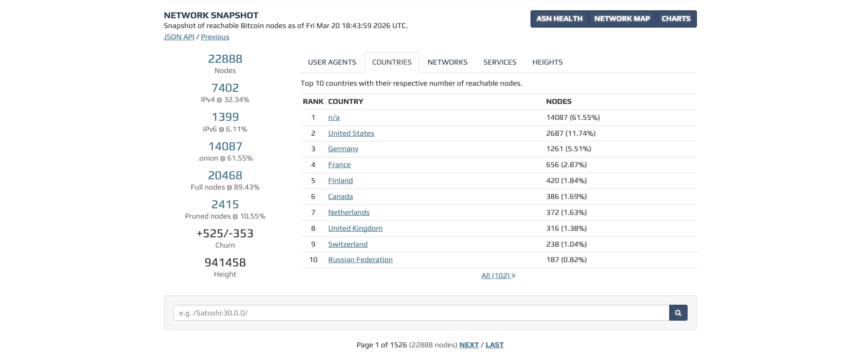The width and height of the screenshot is (868, 352).
Task: Jump to the LAST page of nodes
Action: click(x=495, y=345)
